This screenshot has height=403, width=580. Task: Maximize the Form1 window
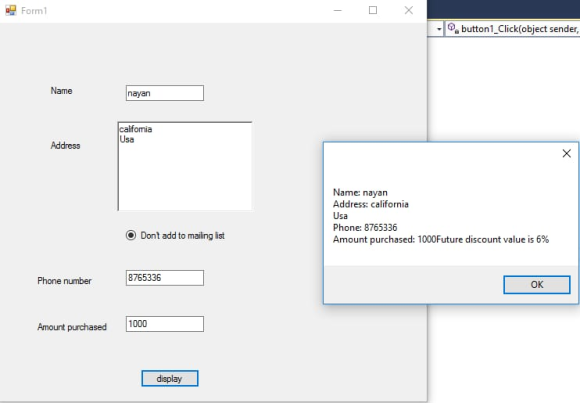pos(373,10)
